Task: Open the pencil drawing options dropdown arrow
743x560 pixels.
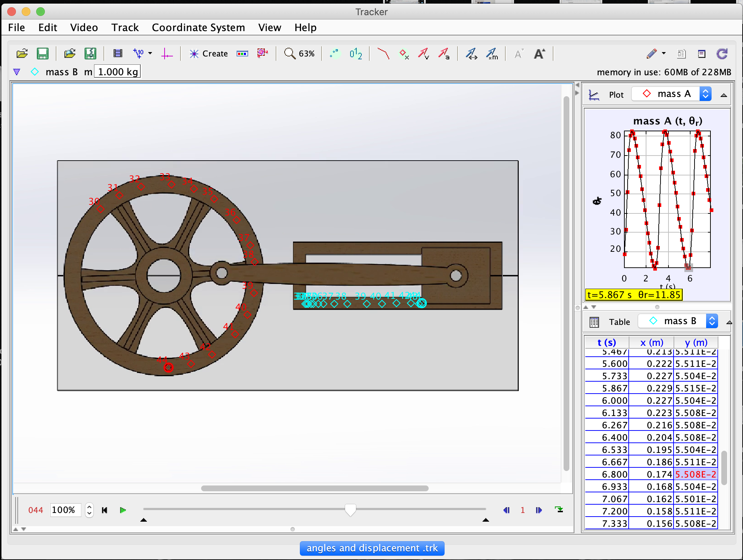Action: pos(664,54)
